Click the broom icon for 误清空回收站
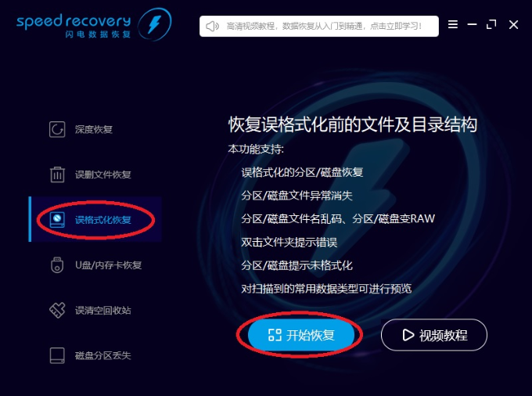Viewport: 532px width, 396px height. tap(57, 310)
